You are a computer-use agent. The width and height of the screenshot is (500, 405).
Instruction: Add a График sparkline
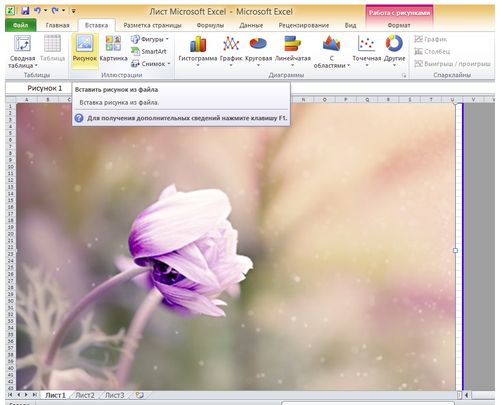click(430, 39)
